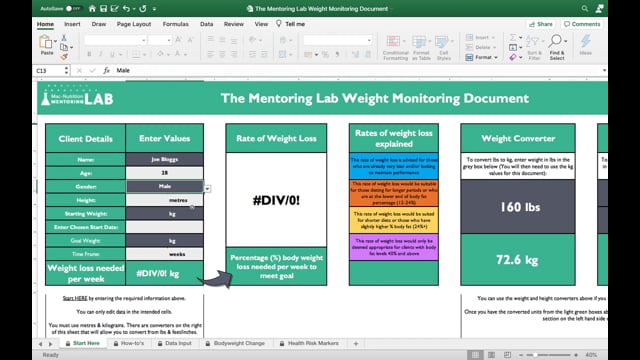640x360 pixels.
Task: Select the Age value cell 28
Action: click(x=164, y=173)
